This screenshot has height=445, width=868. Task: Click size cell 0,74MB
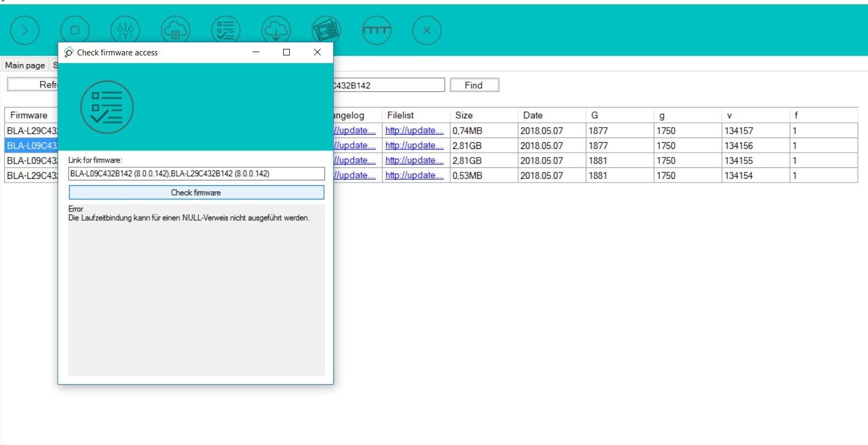pos(484,130)
